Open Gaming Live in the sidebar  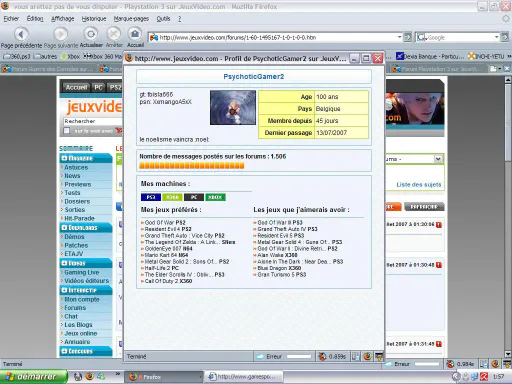click(82, 272)
